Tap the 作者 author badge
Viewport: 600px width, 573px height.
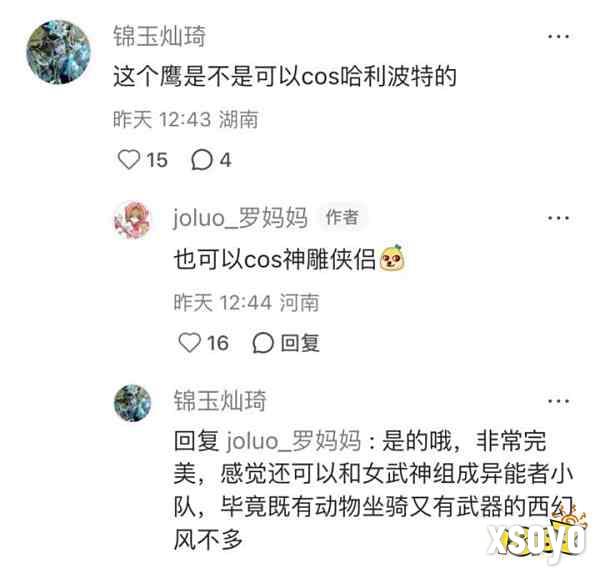pos(342,217)
